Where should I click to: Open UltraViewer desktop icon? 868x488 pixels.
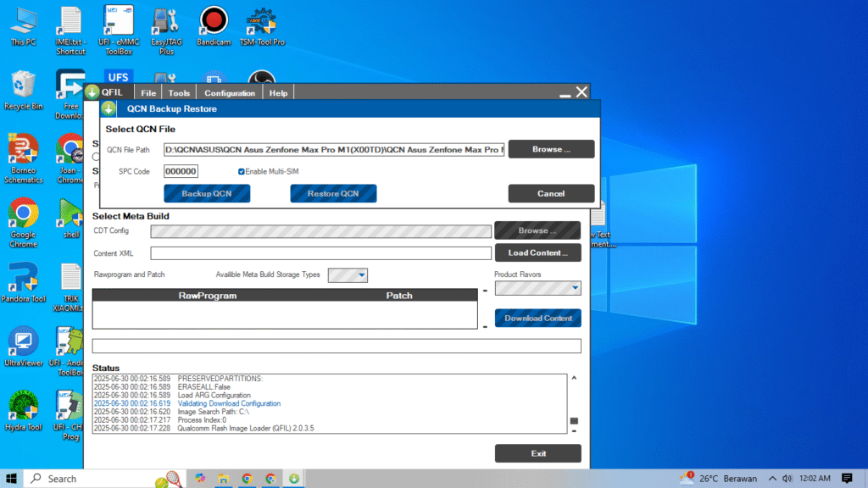pos(23,347)
